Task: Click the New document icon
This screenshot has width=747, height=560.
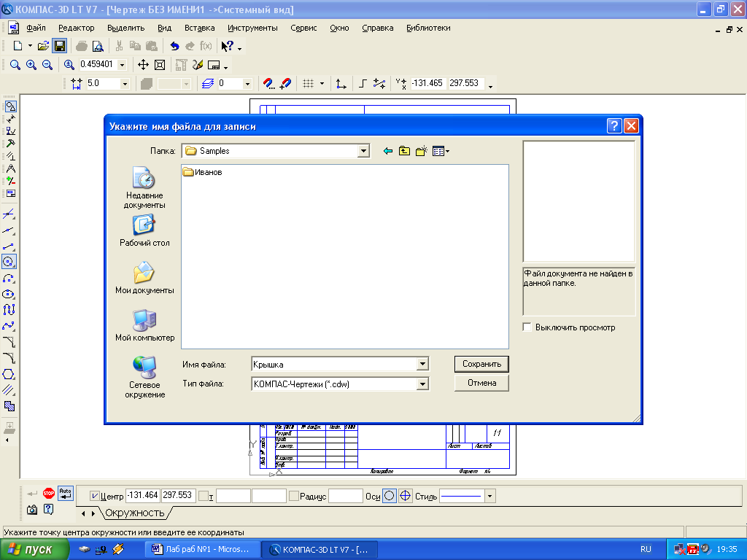Action: [18, 46]
